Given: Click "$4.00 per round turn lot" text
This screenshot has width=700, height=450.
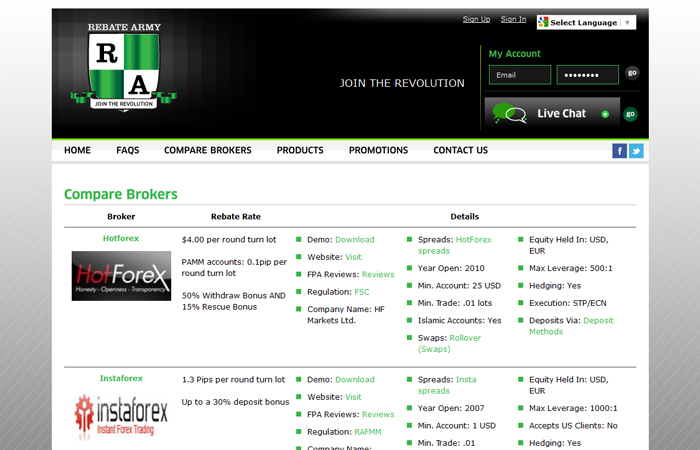Looking at the screenshot, I should coord(229,240).
